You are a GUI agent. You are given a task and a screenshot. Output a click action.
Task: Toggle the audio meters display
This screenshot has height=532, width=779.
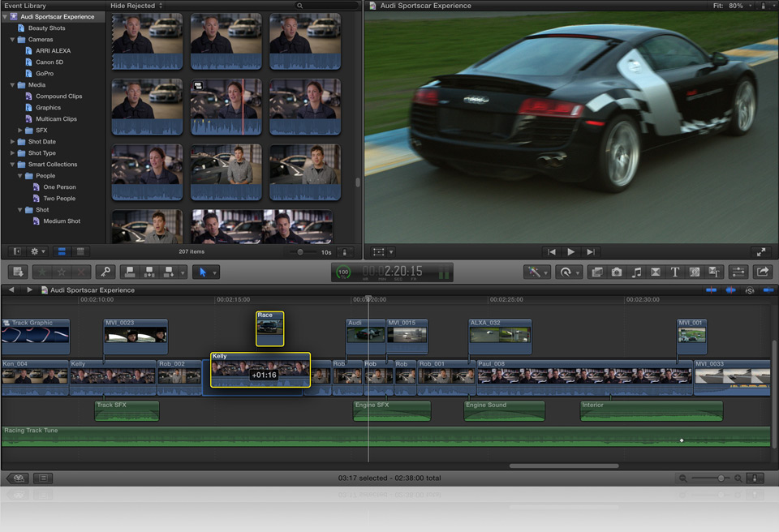click(444, 272)
